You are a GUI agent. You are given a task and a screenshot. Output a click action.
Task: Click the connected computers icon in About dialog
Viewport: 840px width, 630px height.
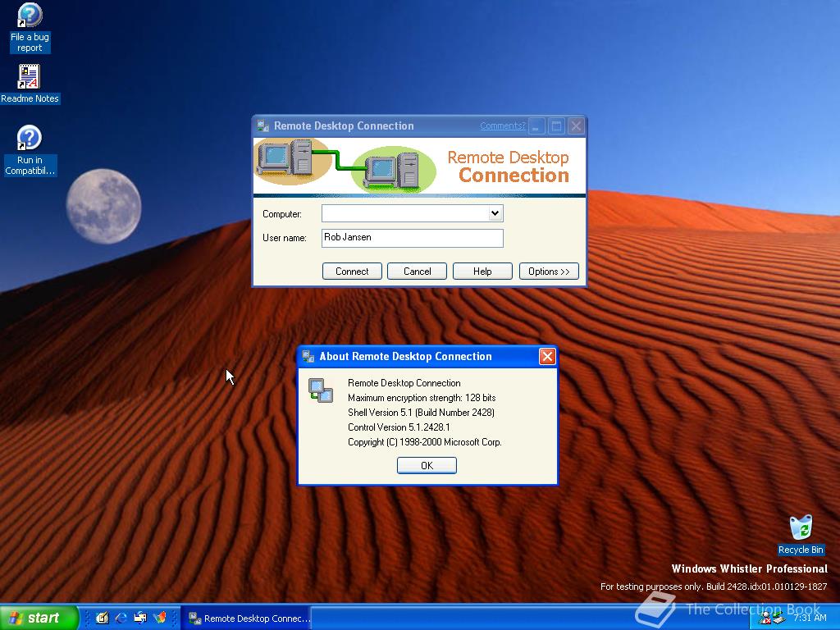coord(321,390)
